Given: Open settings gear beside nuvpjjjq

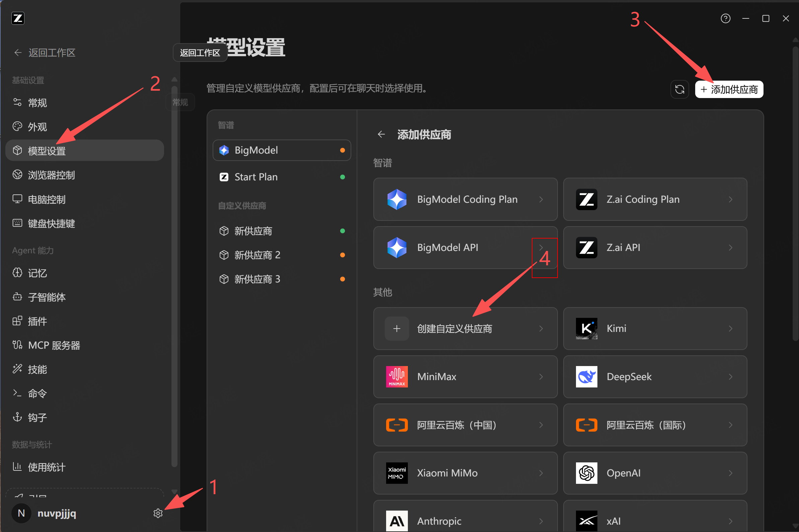Looking at the screenshot, I should (158, 513).
